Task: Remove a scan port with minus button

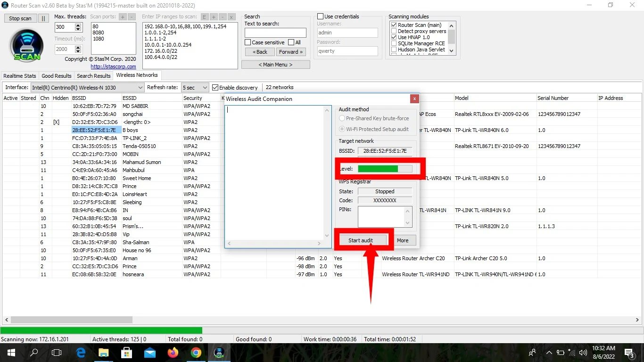Action: [x=132, y=16]
